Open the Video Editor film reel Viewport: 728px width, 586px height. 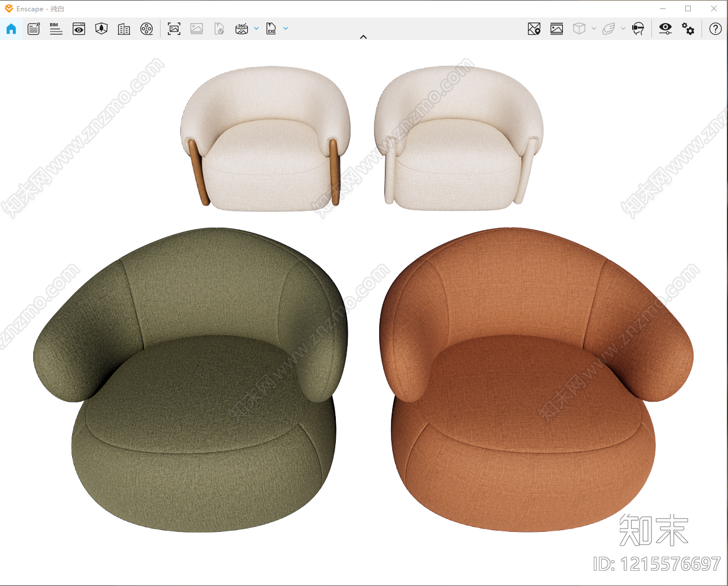pyautogui.click(x=147, y=29)
